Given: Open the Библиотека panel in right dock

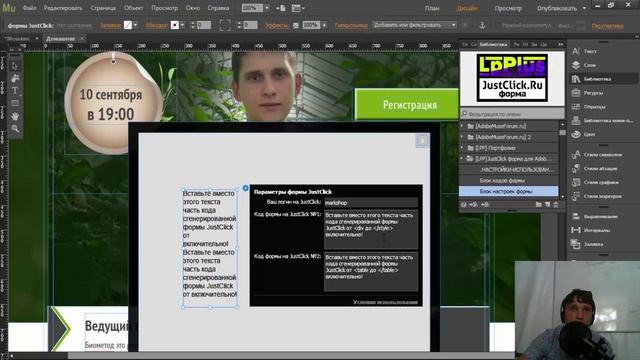Looking at the screenshot, I should pyautogui.click(x=603, y=79).
